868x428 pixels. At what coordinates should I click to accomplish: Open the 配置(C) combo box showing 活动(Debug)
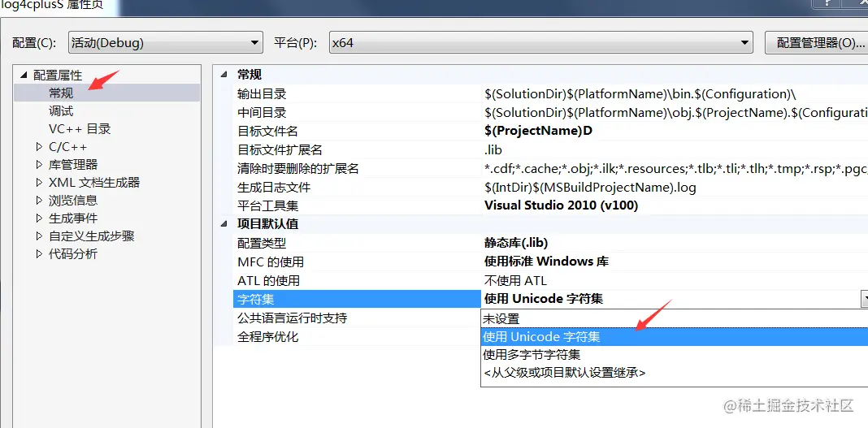coord(166,42)
